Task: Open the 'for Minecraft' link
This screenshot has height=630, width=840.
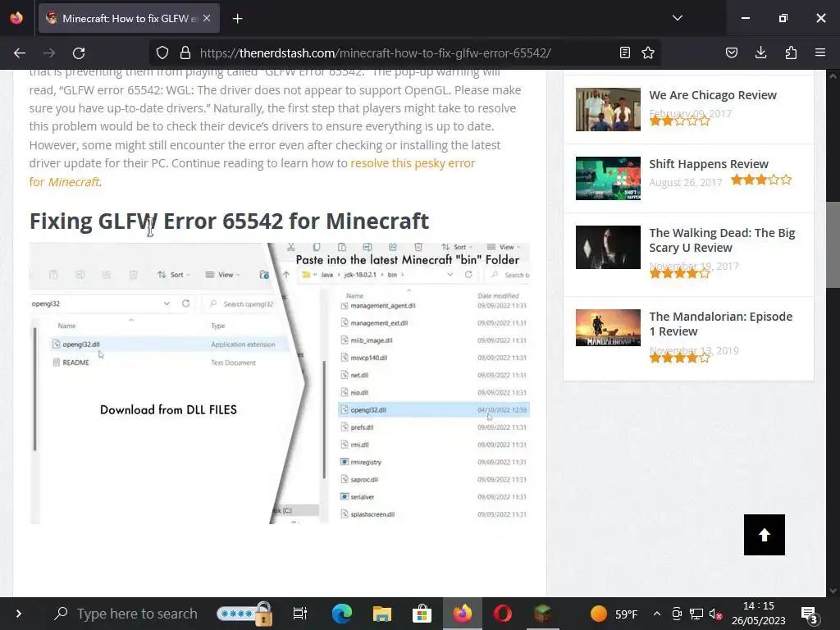Action: click(x=64, y=182)
